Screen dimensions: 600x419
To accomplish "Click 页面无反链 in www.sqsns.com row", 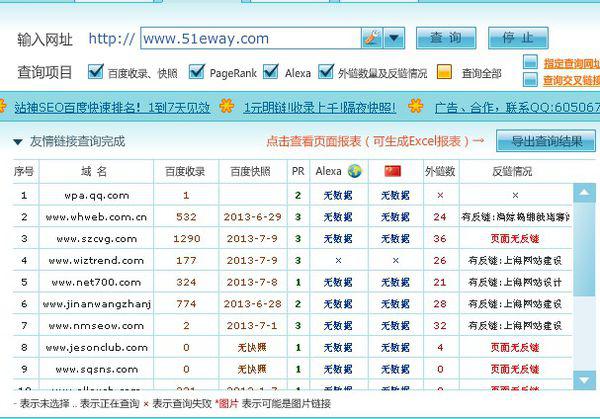I will (x=515, y=369).
